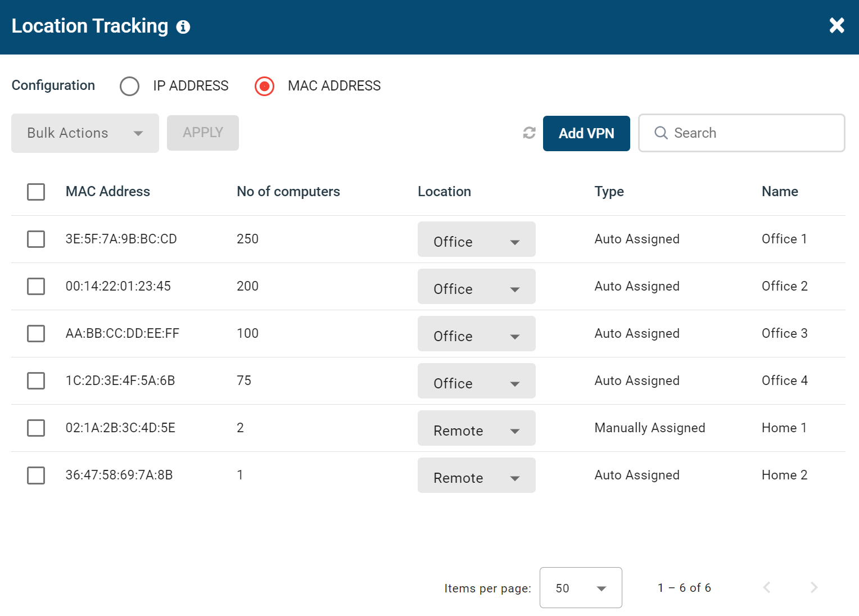Go to the previous page arrow
The height and width of the screenshot is (616, 859).
pos(767,587)
